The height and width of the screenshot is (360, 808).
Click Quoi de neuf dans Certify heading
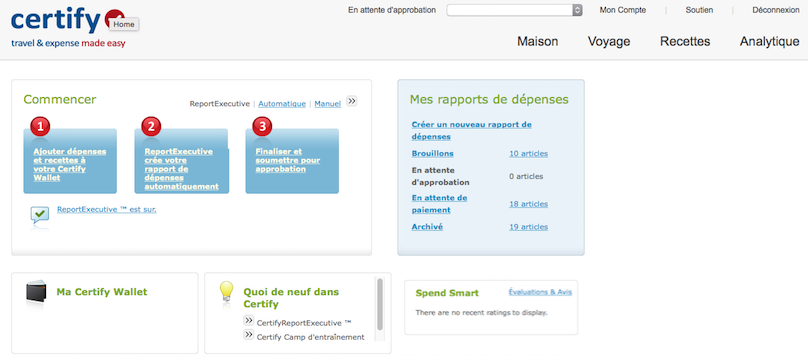(x=291, y=298)
